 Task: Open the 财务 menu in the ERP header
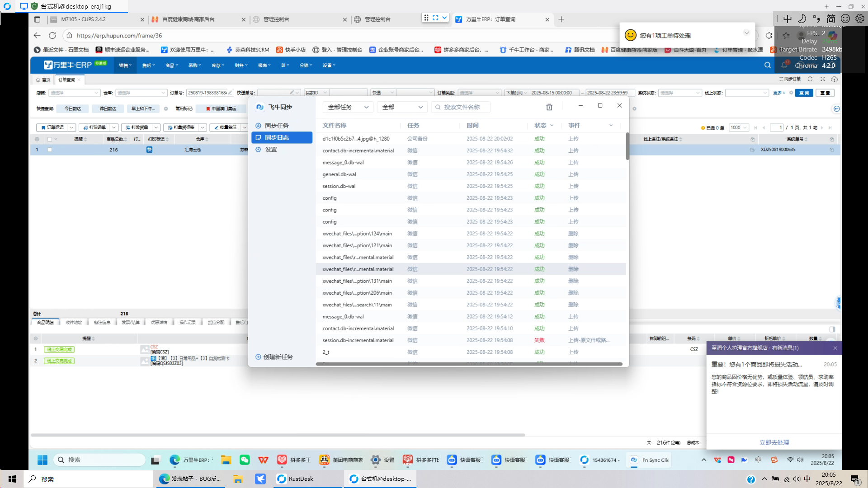(241, 66)
